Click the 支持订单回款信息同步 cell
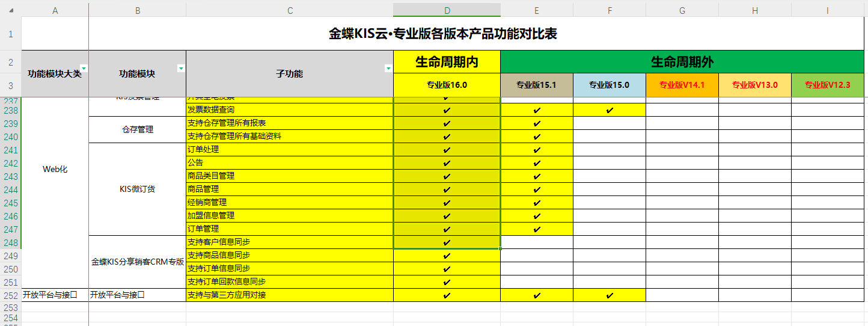This screenshot has width=868, height=326. (x=290, y=282)
